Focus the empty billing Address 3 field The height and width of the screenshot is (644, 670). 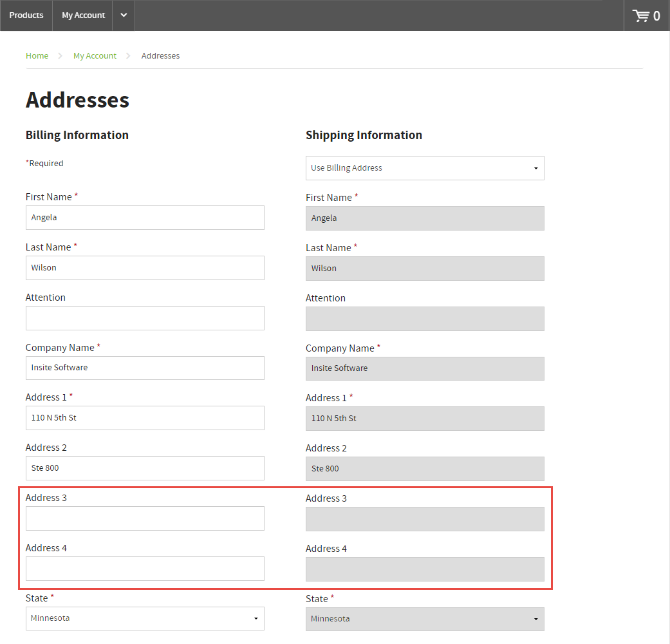[145, 518]
